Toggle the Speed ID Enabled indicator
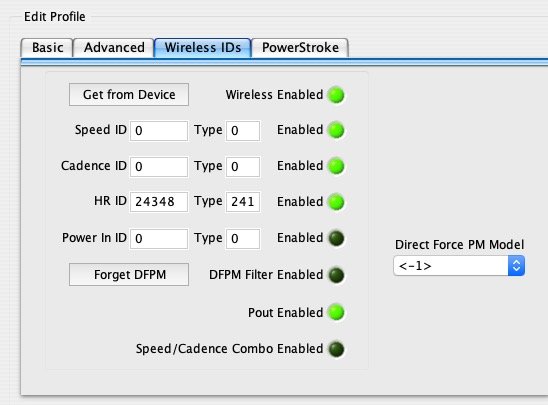Image resolution: width=548 pixels, height=405 pixels. 336,130
